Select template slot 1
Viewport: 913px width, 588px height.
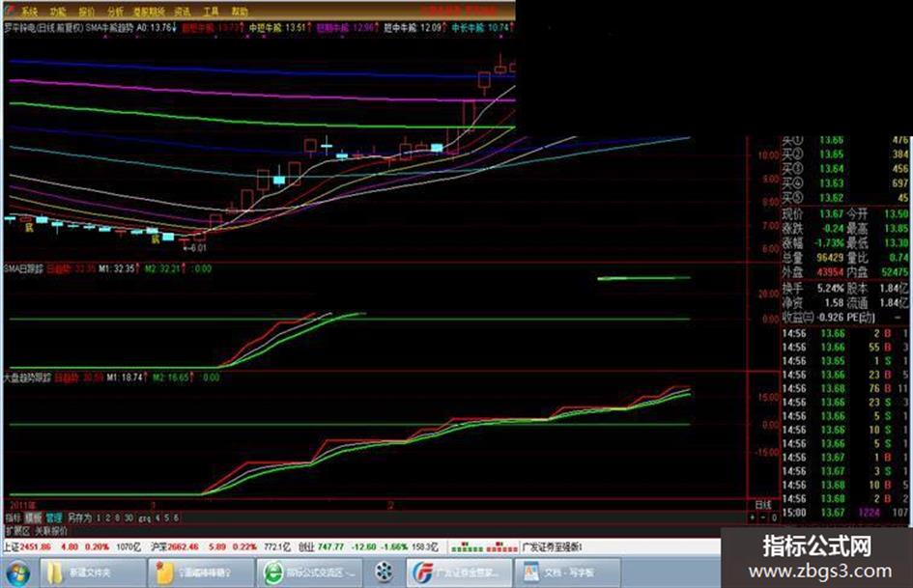click(99, 518)
